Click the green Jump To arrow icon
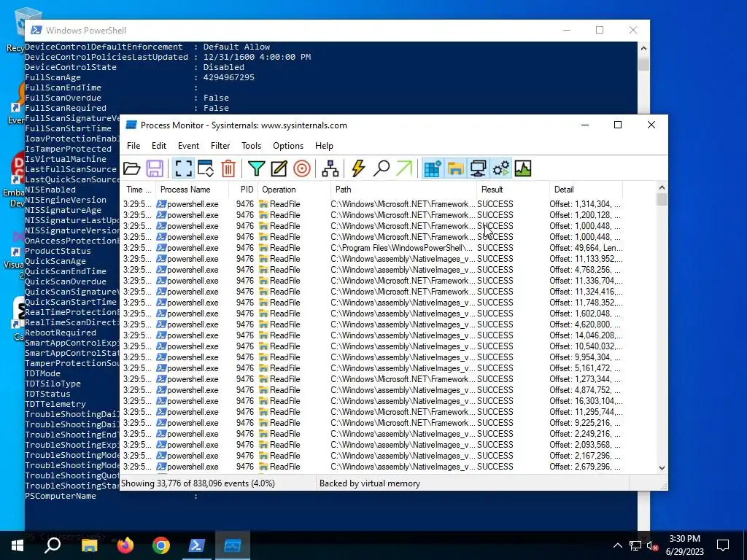 click(x=404, y=168)
